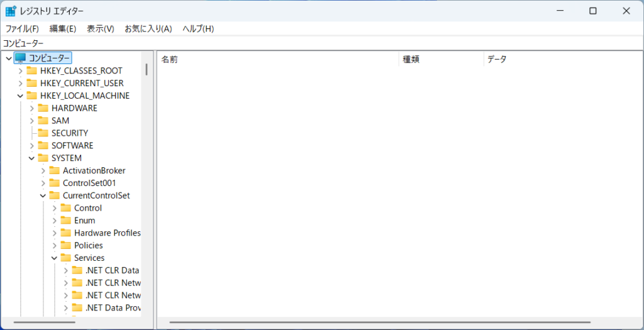Click the Services key folder icon

[x=66, y=258]
